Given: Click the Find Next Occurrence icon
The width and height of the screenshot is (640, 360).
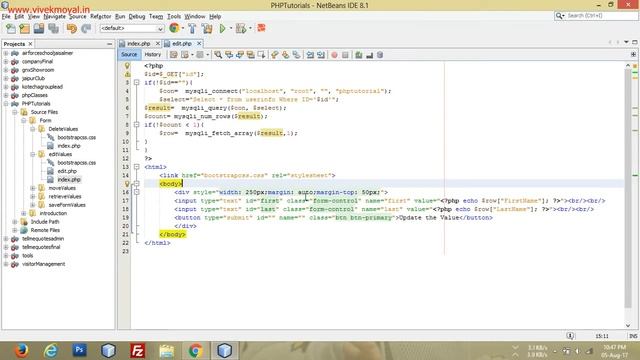Looking at the screenshot, I should pyautogui.click(x=240, y=55).
